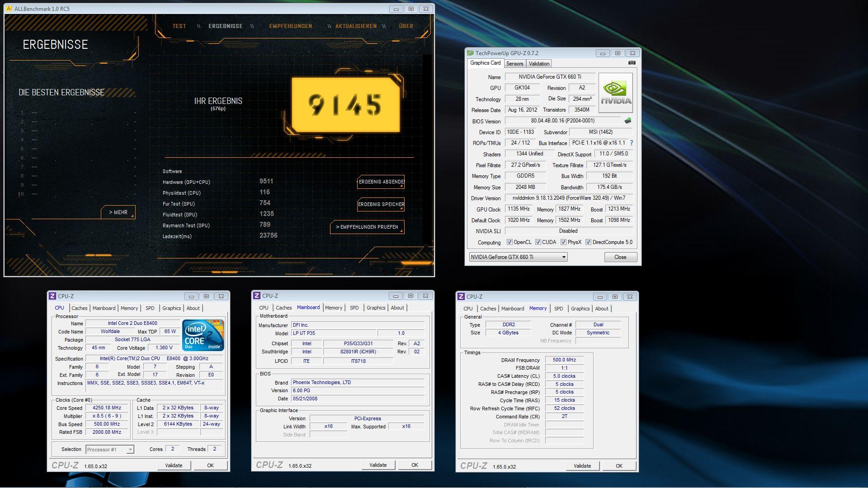Viewport: 868px width, 488px height.
Task: Close the CPU-Z Memory window
Action: pos(630,296)
